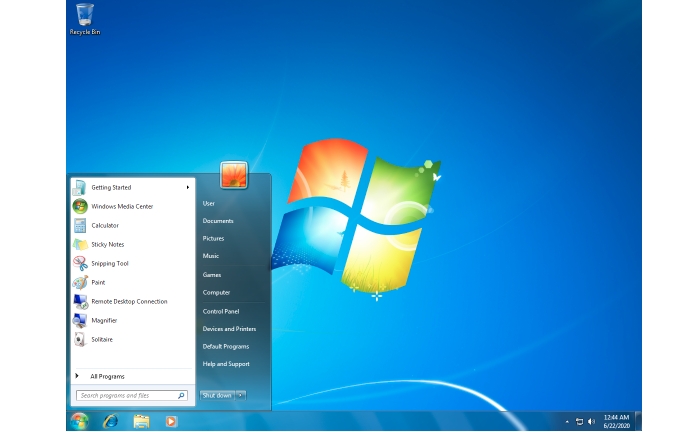Open Help and Support link
The height and width of the screenshot is (432, 700).
[x=225, y=364]
